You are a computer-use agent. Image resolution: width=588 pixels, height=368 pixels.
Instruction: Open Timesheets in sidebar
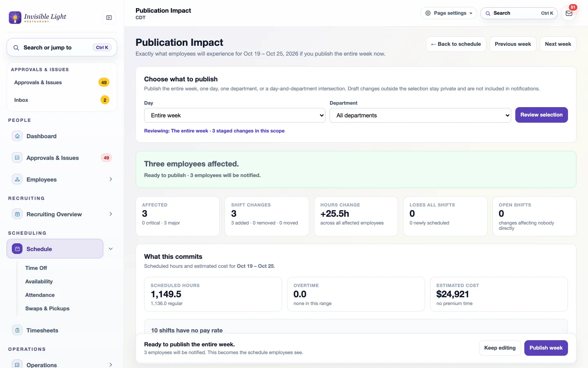point(42,330)
